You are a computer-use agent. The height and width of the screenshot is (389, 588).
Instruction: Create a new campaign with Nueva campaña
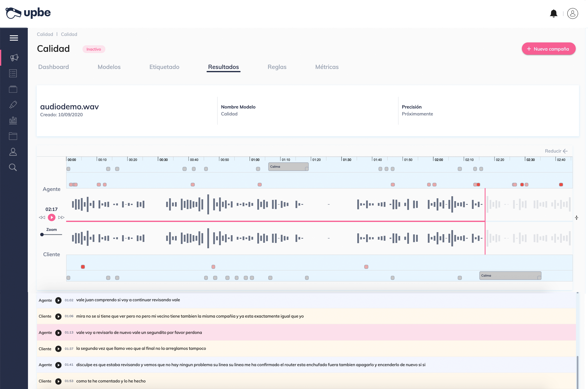tap(549, 49)
